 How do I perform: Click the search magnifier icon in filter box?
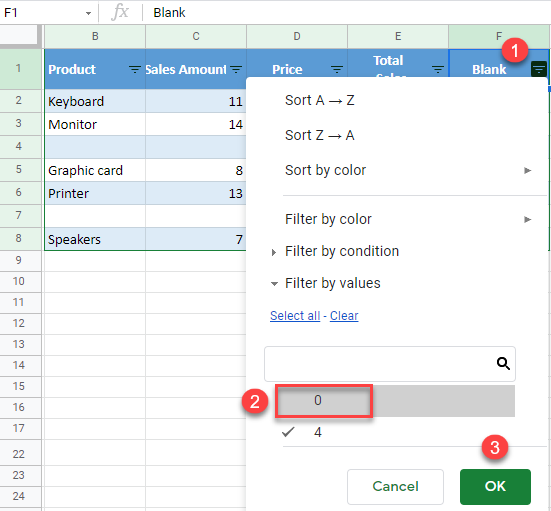coord(503,363)
